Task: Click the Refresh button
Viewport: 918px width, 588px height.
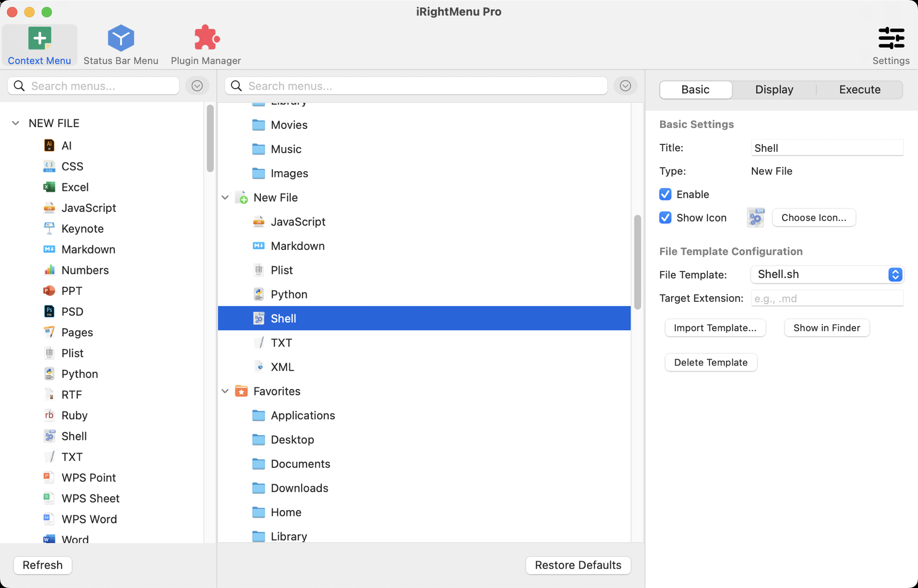Action: coord(43,565)
